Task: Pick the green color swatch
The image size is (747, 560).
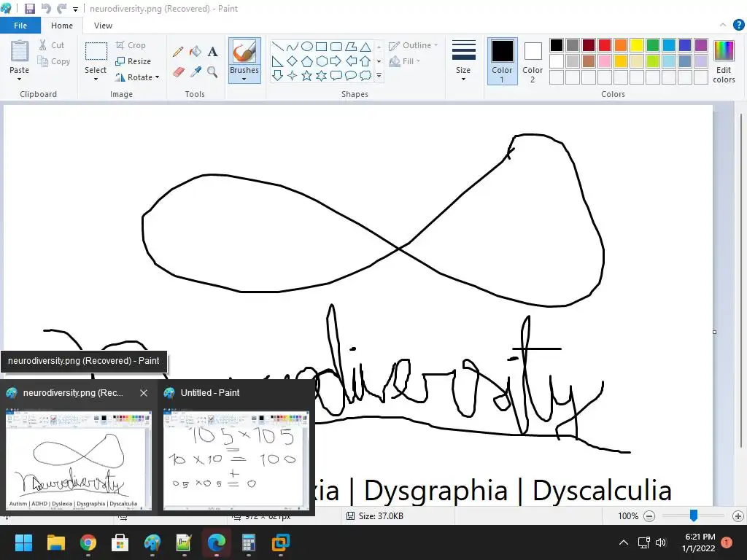Action: pyautogui.click(x=653, y=45)
